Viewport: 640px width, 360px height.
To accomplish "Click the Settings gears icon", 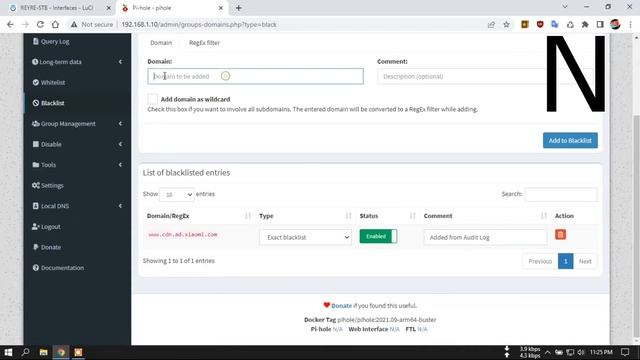I will coord(36,185).
